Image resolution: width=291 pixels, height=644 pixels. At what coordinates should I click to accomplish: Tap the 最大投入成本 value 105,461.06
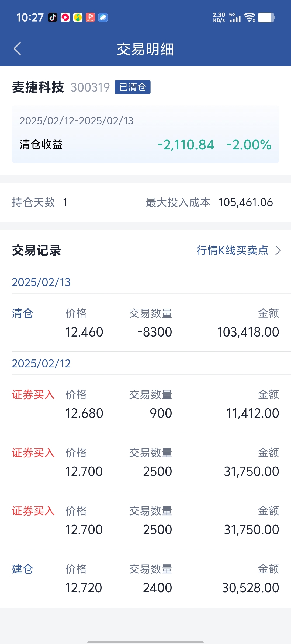point(245,202)
